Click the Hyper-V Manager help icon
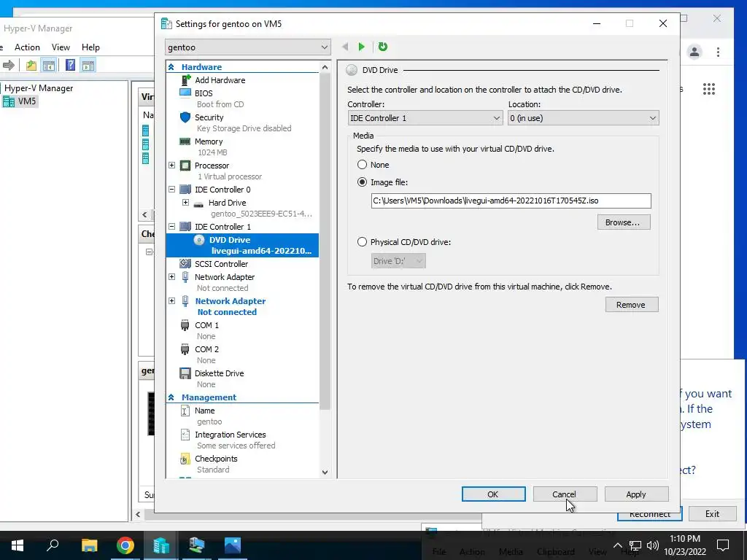 (70, 65)
